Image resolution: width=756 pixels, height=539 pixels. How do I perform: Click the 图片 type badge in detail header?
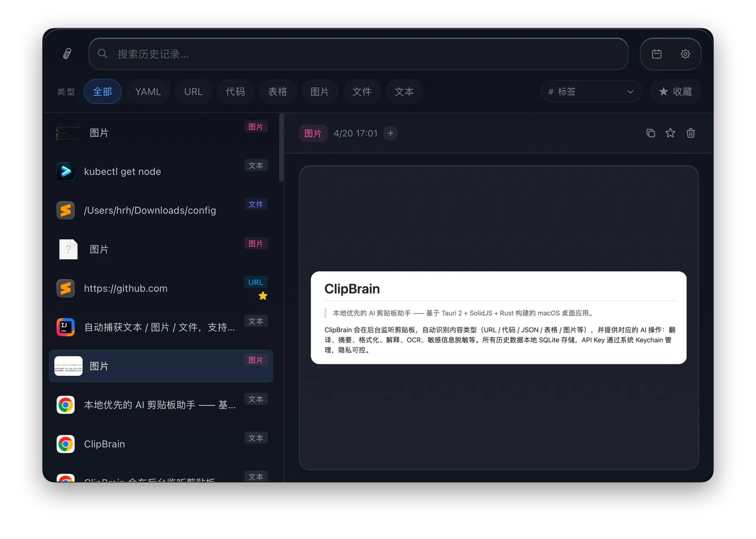pyautogui.click(x=313, y=133)
